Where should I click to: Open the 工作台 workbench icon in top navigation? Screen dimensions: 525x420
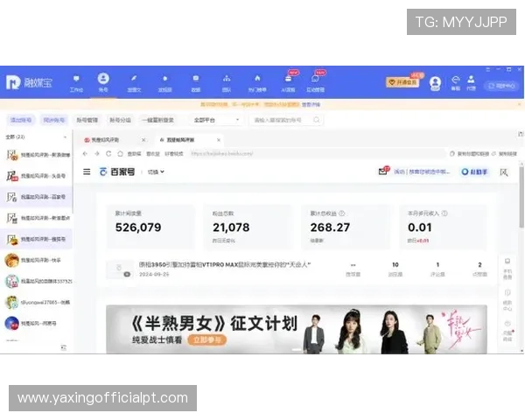[x=76, y=79]
